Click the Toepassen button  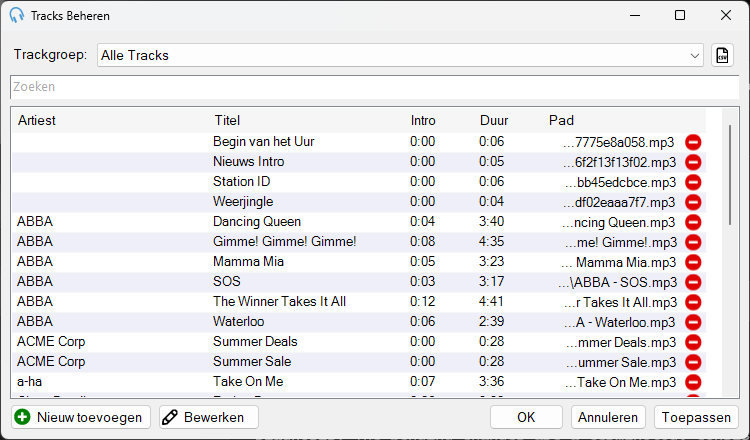coord(696,417)
